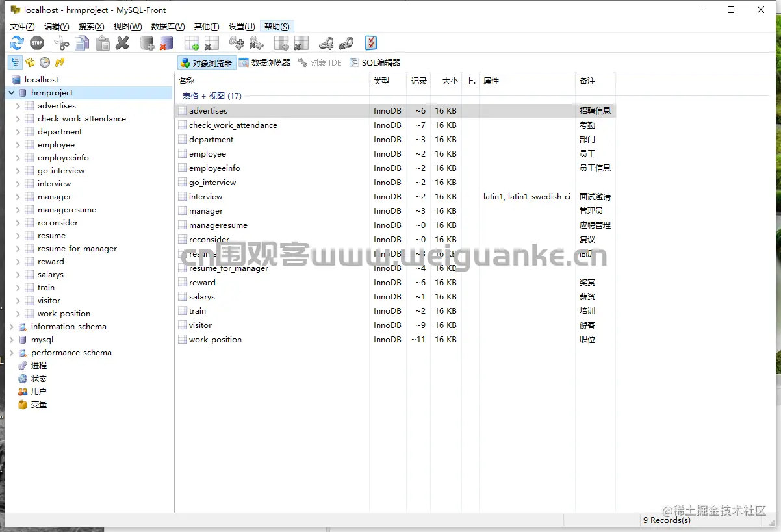Open the 视图(W) menu

tap(127, 27)
